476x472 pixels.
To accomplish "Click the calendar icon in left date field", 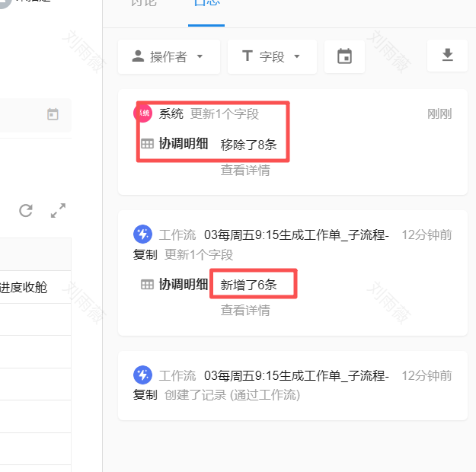I will (53, 114).
